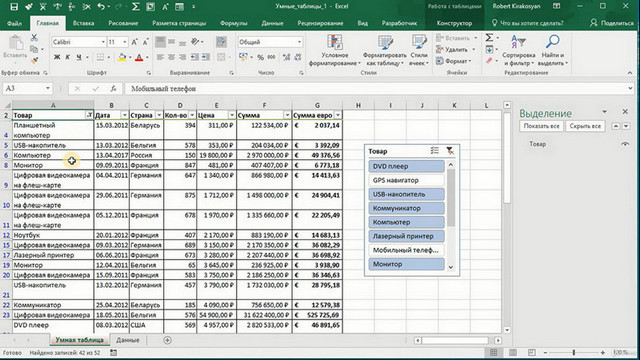Click the Undo arrow in quick access toolbar
Screen dimensions: 640x360
101,7
